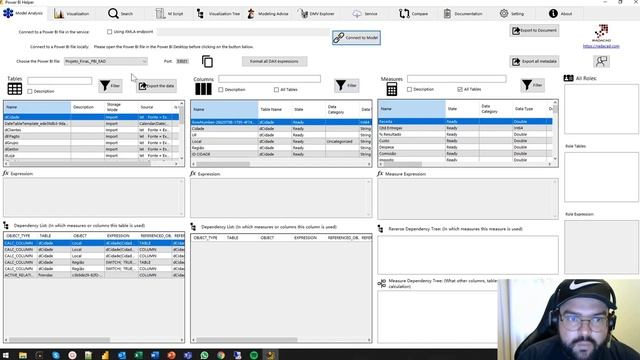Click Table Name header in Columns list
The height and width of the screenshot is (360, 640).
pos(274,109)
